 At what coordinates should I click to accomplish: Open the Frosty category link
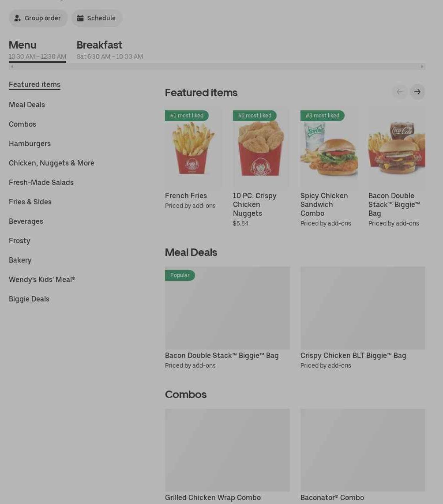click(x=19, y=241)
